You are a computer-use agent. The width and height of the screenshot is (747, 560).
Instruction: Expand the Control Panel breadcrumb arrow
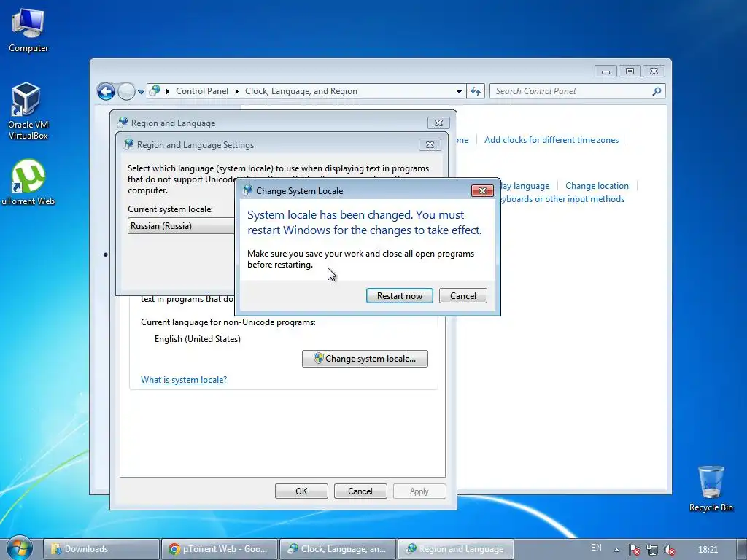coord(237,91)
